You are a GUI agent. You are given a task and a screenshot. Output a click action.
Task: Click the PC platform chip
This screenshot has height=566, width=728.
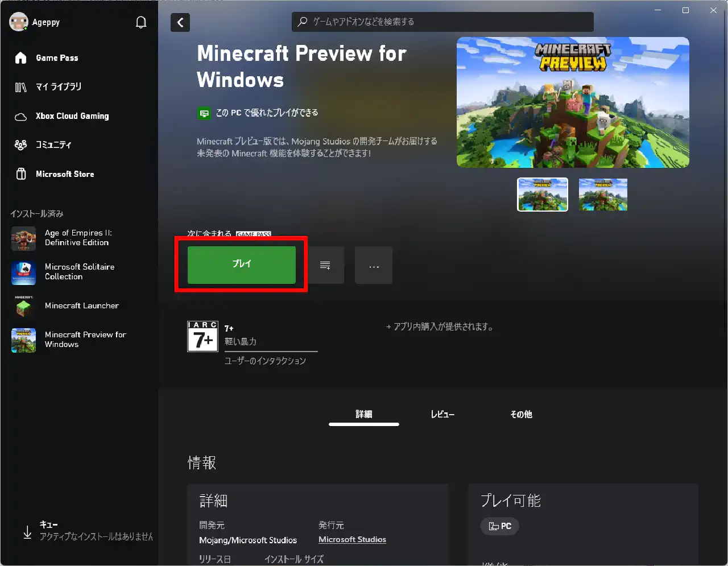500,526
